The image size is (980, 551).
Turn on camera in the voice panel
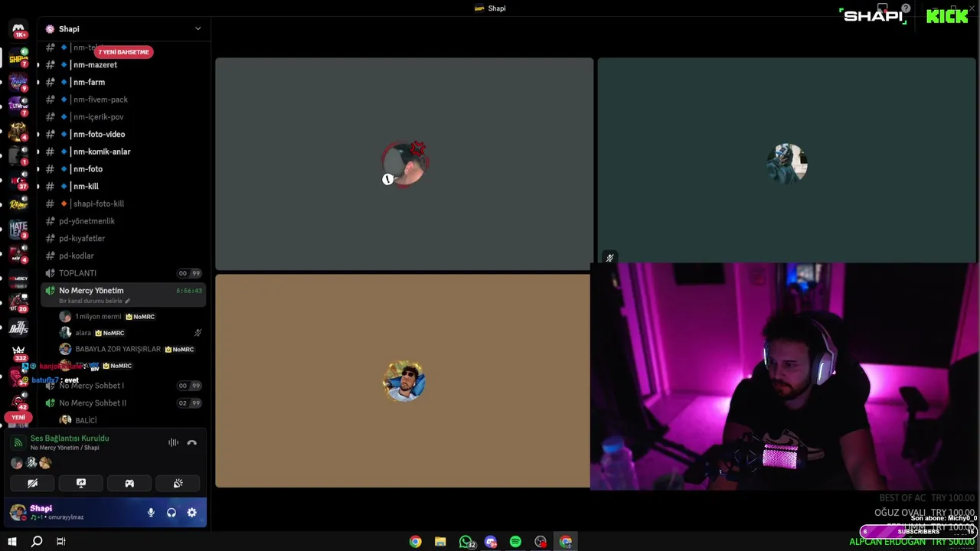tap(32, 483)
